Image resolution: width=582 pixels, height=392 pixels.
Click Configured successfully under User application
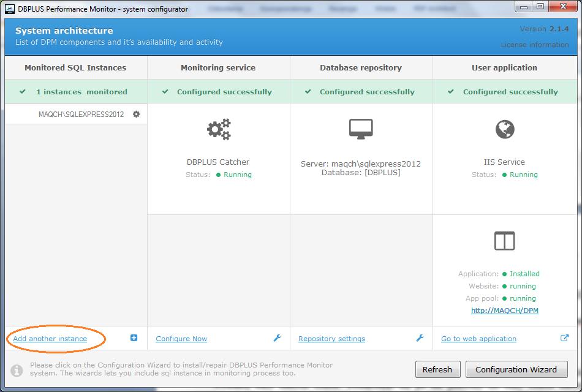(510, 92)
